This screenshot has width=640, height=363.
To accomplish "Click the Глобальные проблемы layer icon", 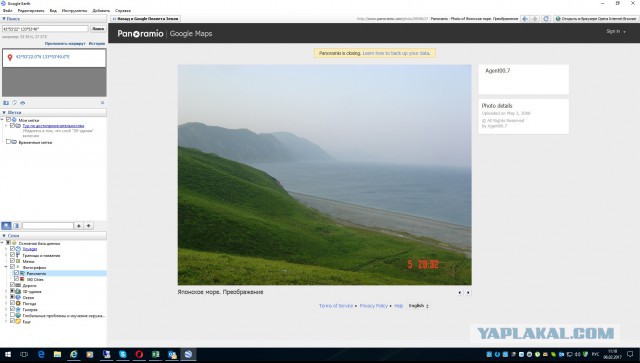I will tap(18, 315).
